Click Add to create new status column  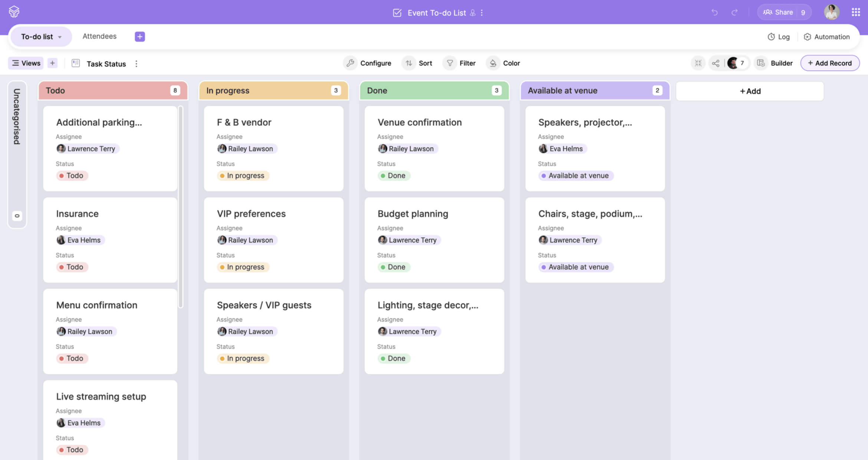(750, 91)
